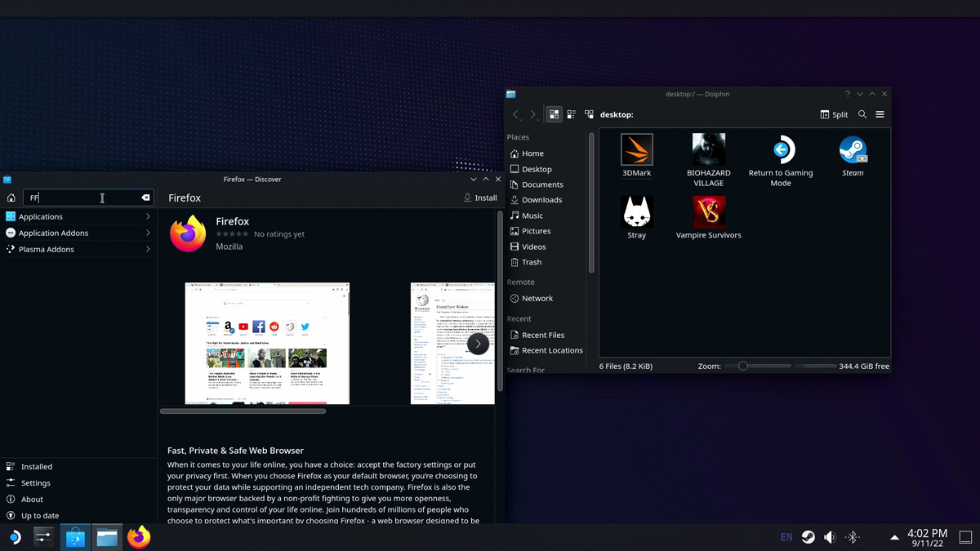Open About in Discover sidebar
980x551 pixels.
tap(78, 500)
